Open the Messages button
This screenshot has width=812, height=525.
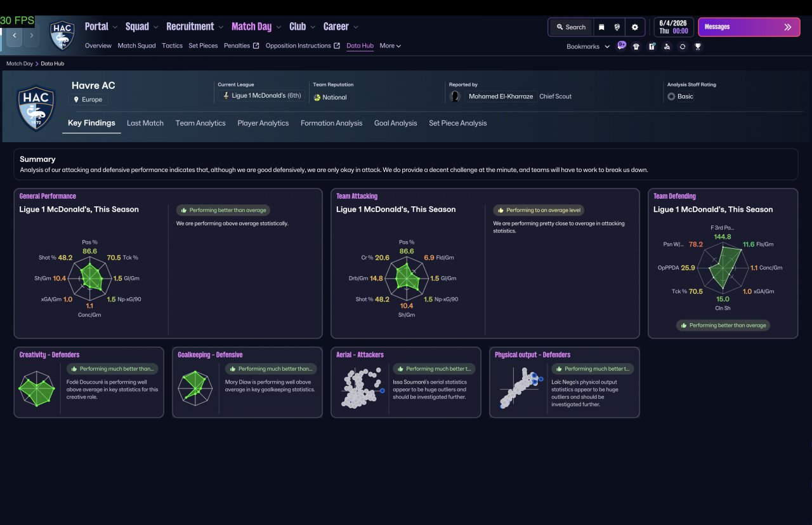749,27
